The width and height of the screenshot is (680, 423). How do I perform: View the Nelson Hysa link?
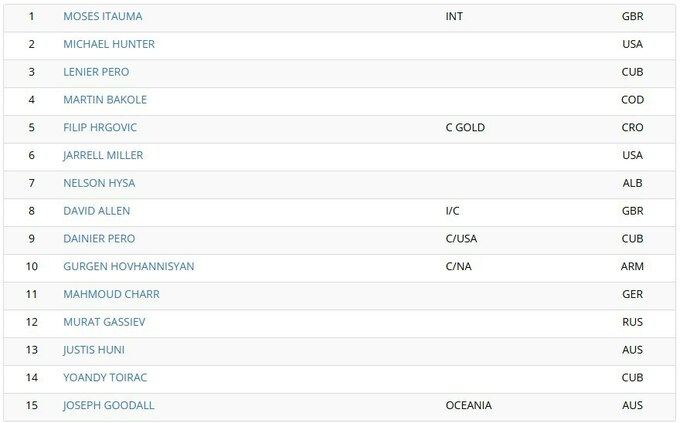point(99,183)
